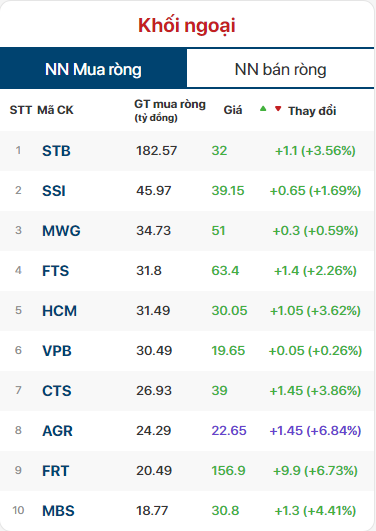Open the STB stock code link

click(x=56, y=151)
